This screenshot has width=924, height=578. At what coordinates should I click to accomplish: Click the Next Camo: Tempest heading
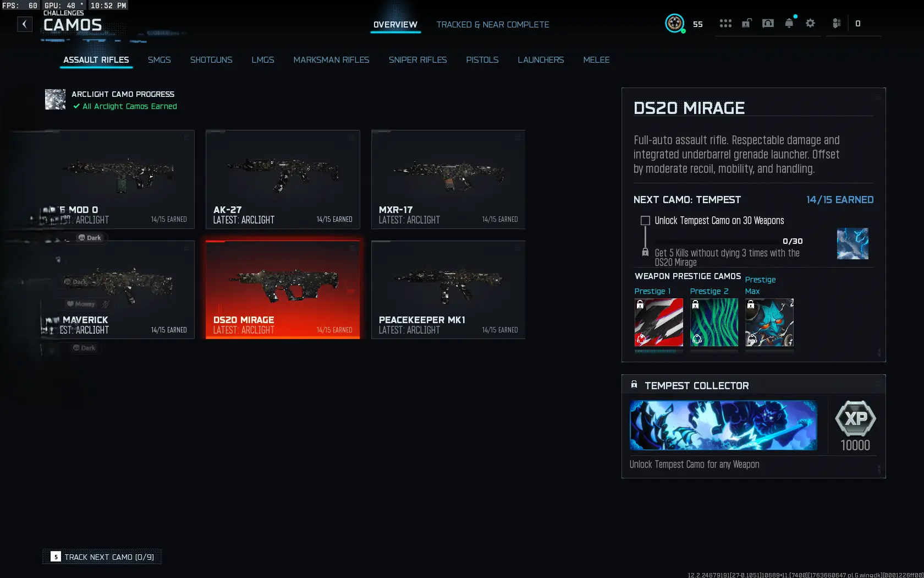(x=687, y=200)
